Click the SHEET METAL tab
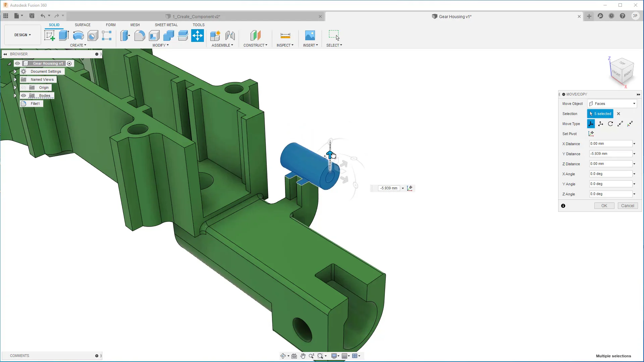Image resolution: width=644 pixels, height=362 pixels. coord(166,24)
